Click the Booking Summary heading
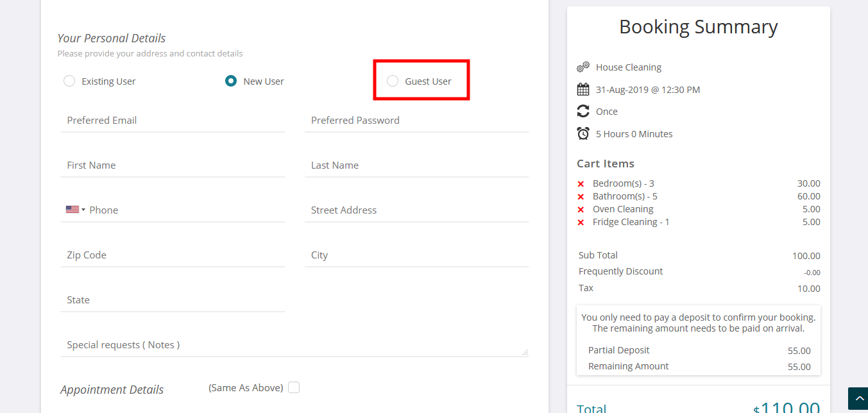Image resolution: width=868 pixels, height=413 pixels. [x=699, y=27]
